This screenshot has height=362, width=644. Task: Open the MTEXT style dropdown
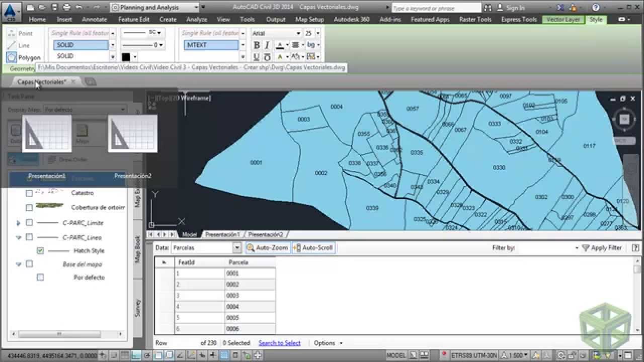[243, 45]
